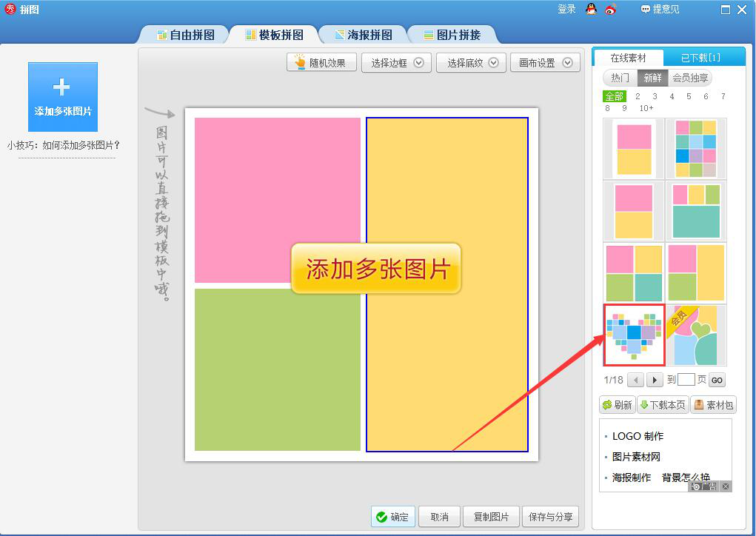Expand the 选择底纹 dropdown

tap(471, 63)
